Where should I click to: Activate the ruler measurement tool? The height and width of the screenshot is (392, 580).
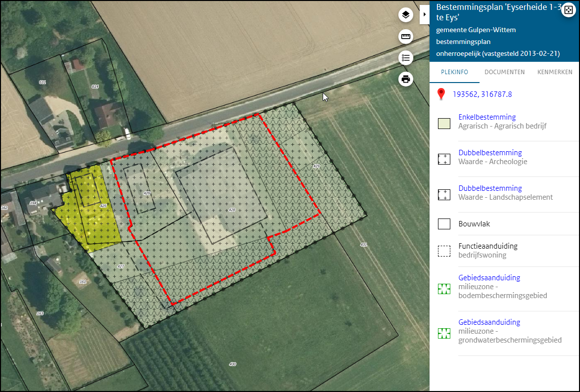click(406, 37)
